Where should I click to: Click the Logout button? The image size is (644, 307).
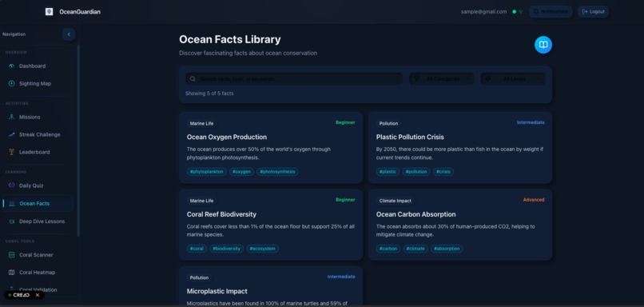593,11
